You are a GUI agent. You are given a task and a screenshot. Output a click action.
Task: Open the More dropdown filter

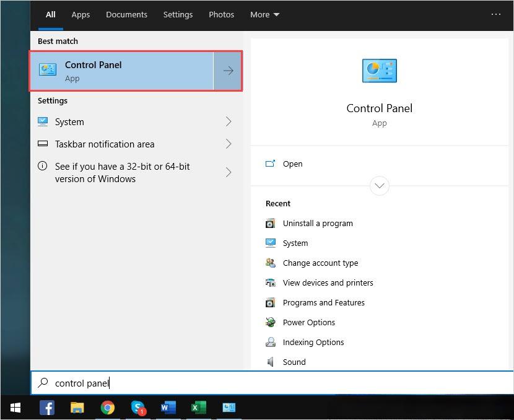click(264, 15)
